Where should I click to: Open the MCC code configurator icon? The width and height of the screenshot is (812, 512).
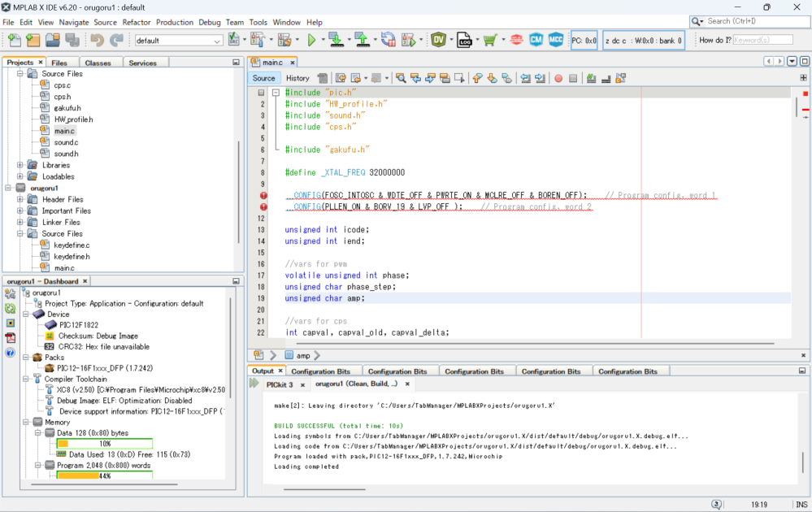click(556, 40)
